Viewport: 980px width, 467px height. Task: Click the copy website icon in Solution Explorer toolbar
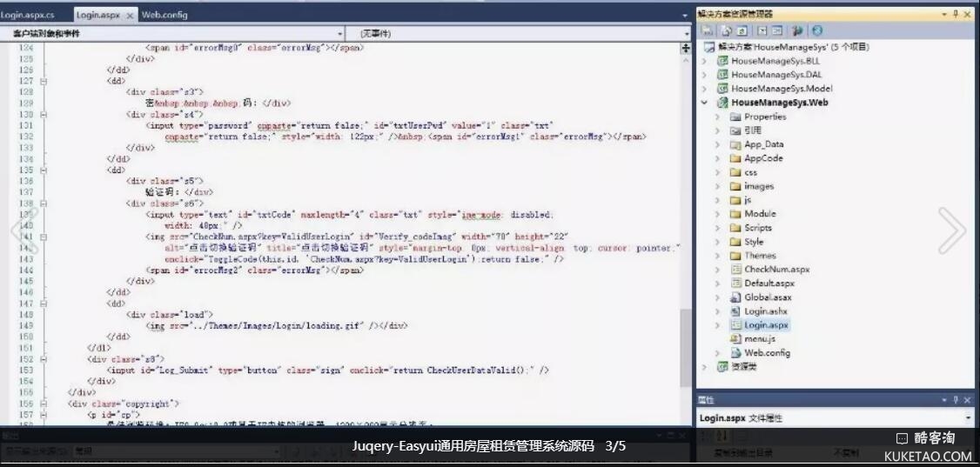tap(797, 30)
